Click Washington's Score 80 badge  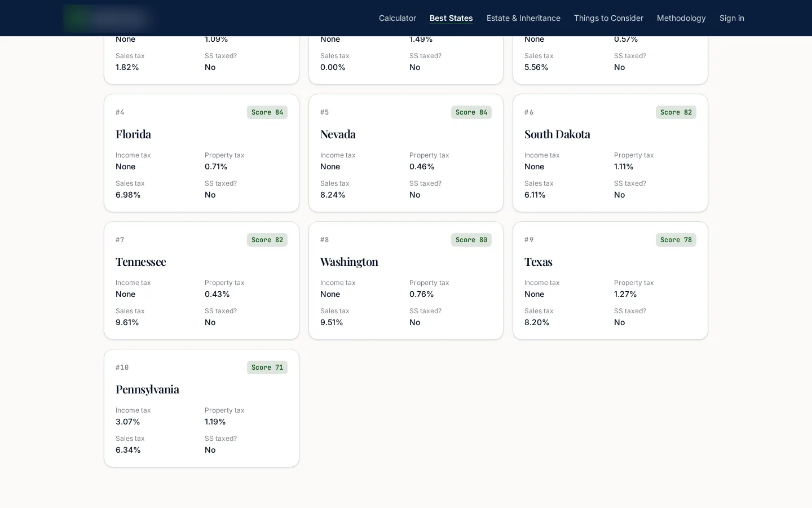(471, 240)
